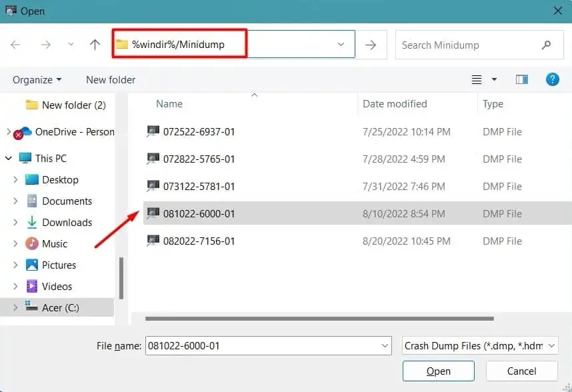
Task: Open recent locations chevron beside forward arrow
Action: pos(71,45)
